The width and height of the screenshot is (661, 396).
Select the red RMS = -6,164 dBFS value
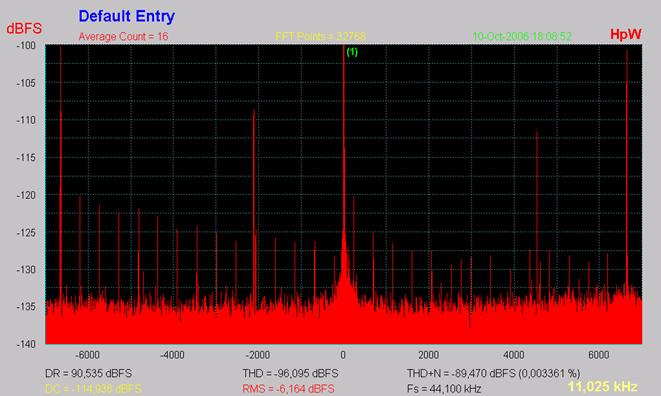point(288,389)
